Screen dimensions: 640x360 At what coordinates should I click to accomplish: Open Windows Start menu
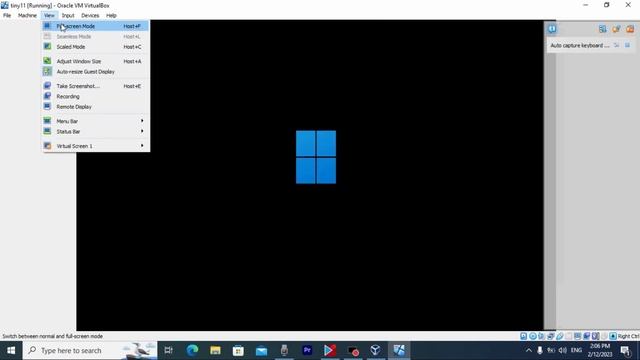point(11,350)
